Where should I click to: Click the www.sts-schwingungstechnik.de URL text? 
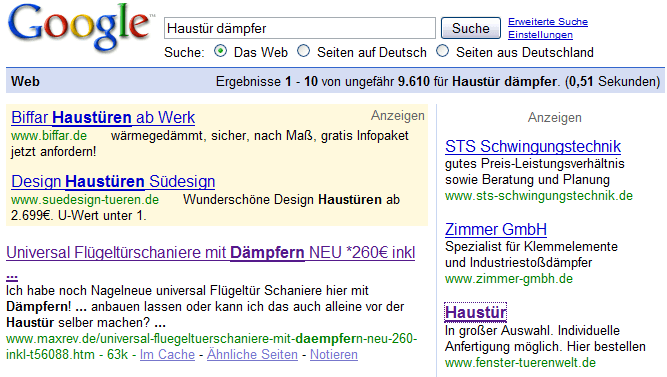tap(539, 196)
